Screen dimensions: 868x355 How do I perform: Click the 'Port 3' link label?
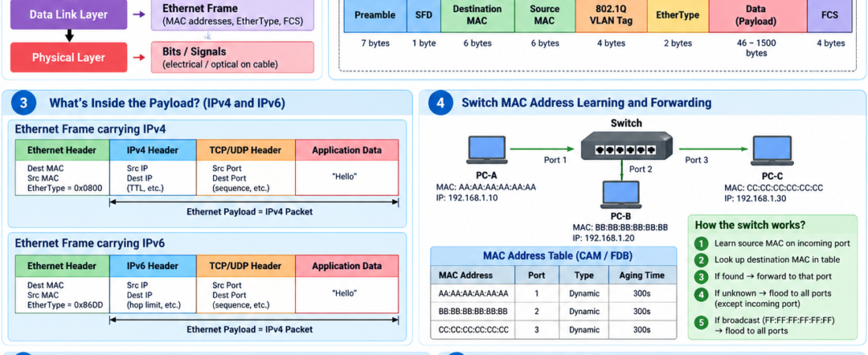tap(697, 160)
